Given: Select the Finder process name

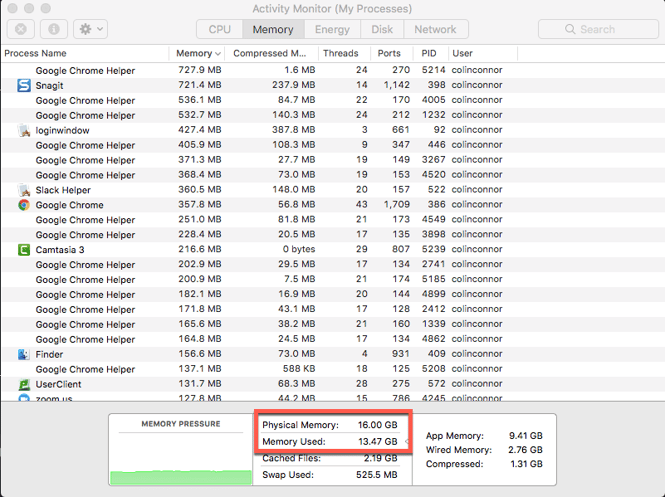Looking at the screenshot, I should pos(49,354).
